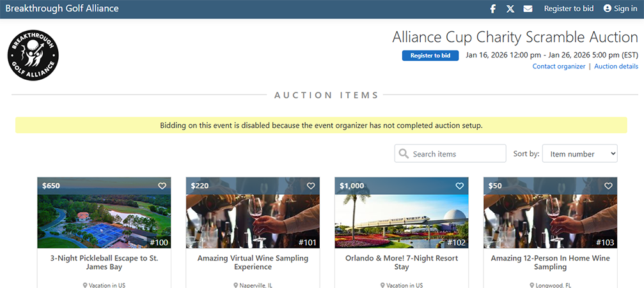Favorite the 12-Person Wine Sampling heart

pyautogui.click(x=608, y=186)
